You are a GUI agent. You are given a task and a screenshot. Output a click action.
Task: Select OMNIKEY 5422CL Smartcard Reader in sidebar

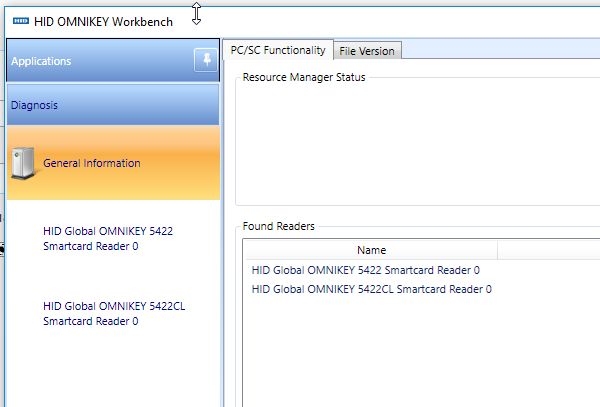pyautogui.click(x=114, y=313)
